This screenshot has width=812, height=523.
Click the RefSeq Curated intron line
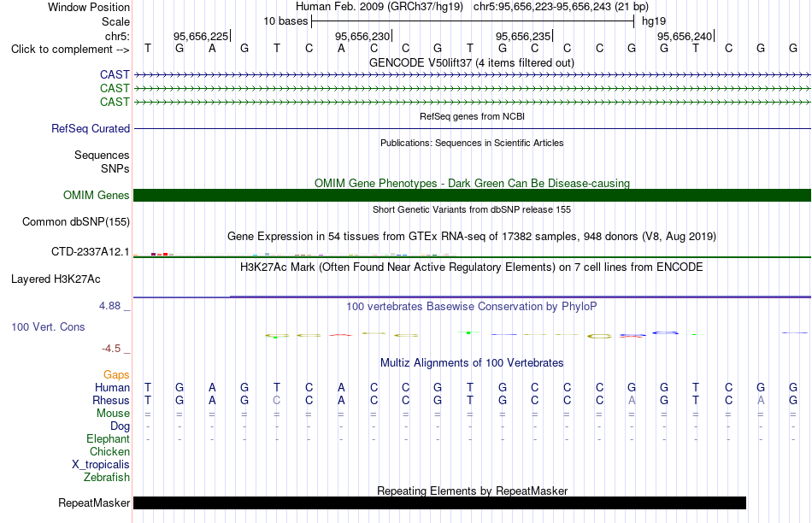[473, 128]
